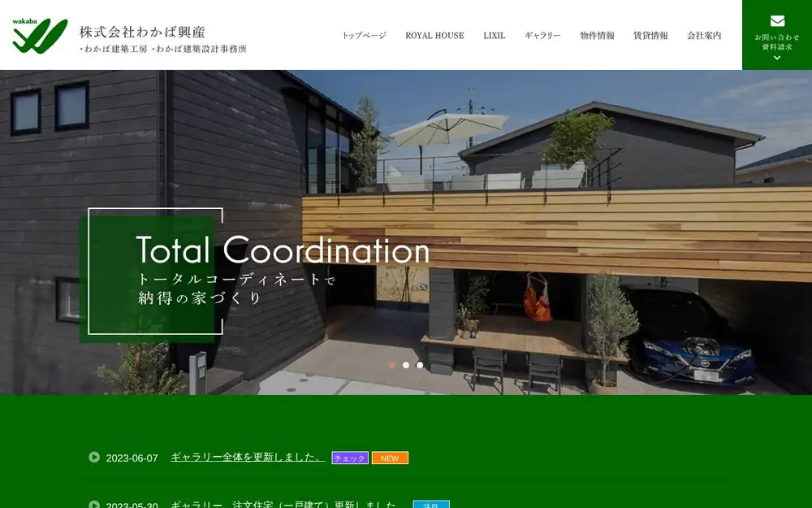Select the second slider dot indicator
Image resolution: width=812 pixels, height=508 pixels.
click(x=406, y=365)
